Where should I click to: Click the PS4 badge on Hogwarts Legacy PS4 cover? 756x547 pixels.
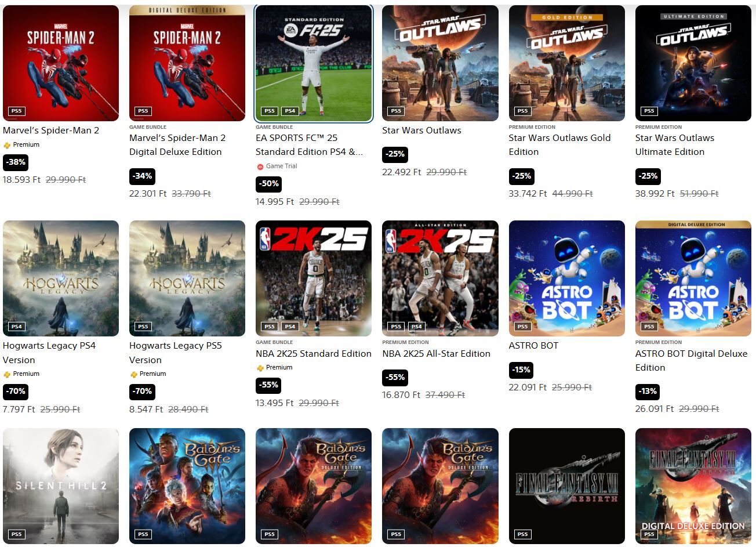tap(17, 327)
